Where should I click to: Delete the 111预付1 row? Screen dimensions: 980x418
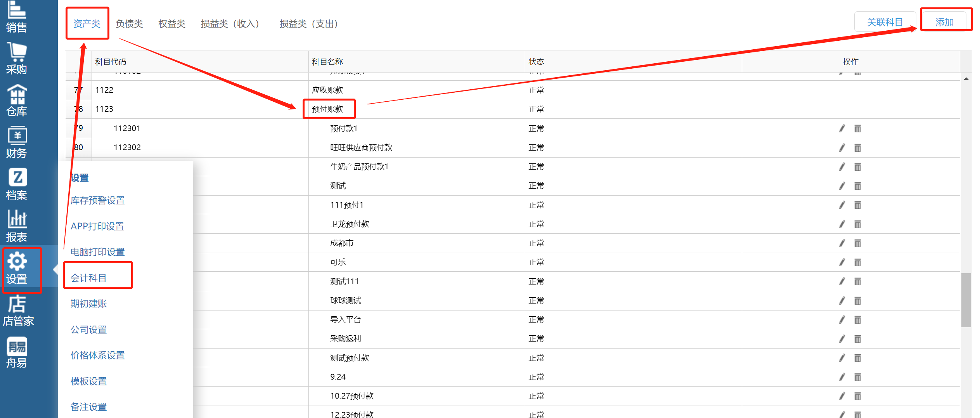point(858,205)
